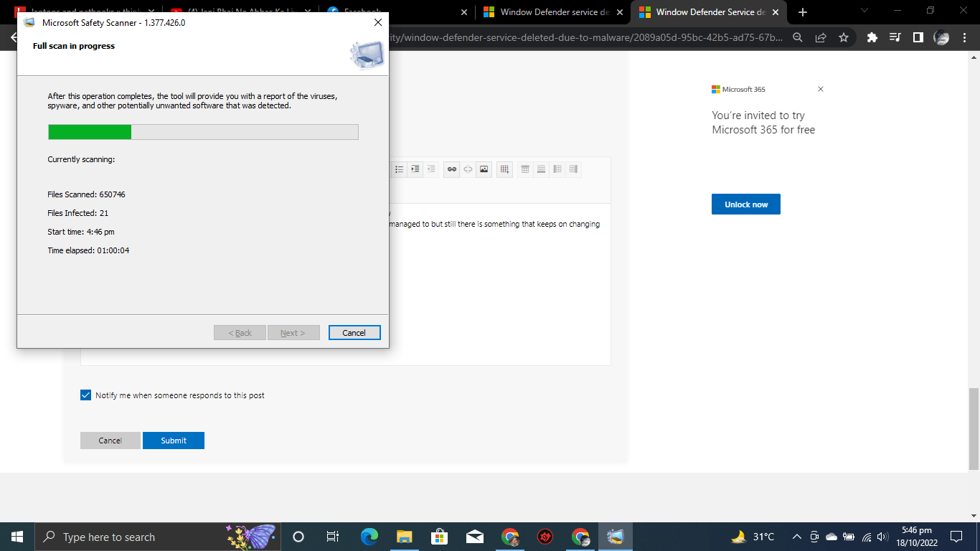Open Chrome media control icon
The height and width of the screenshot is (551, 980).
coord(895,37)
